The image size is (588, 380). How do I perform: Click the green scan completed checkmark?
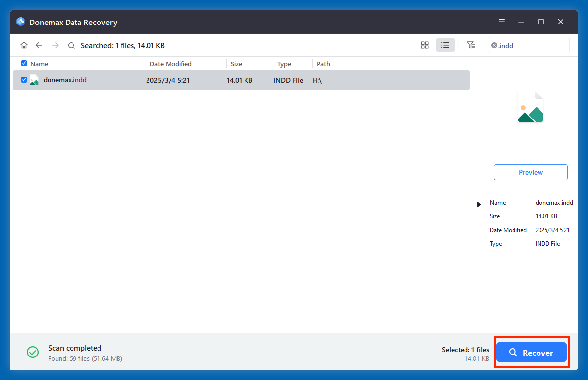pyautogui.click(x=33, y=352)
